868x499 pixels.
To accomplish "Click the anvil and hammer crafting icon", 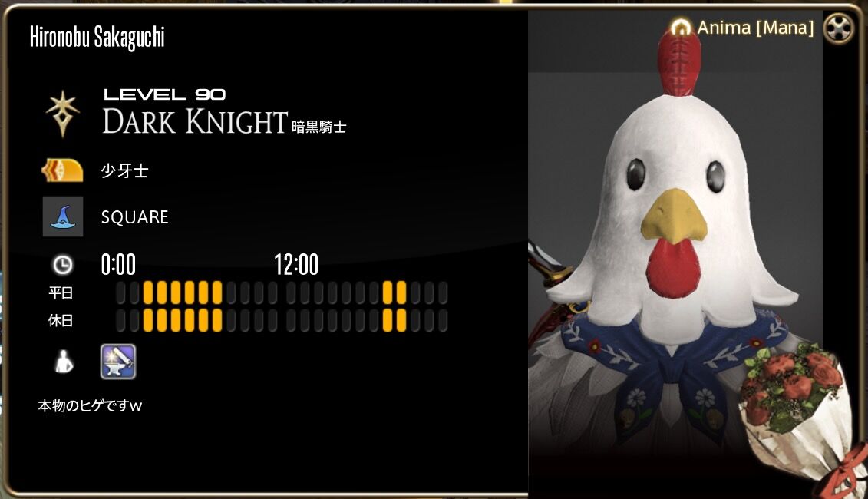I will pyautogui.click(x=118, y=362).
